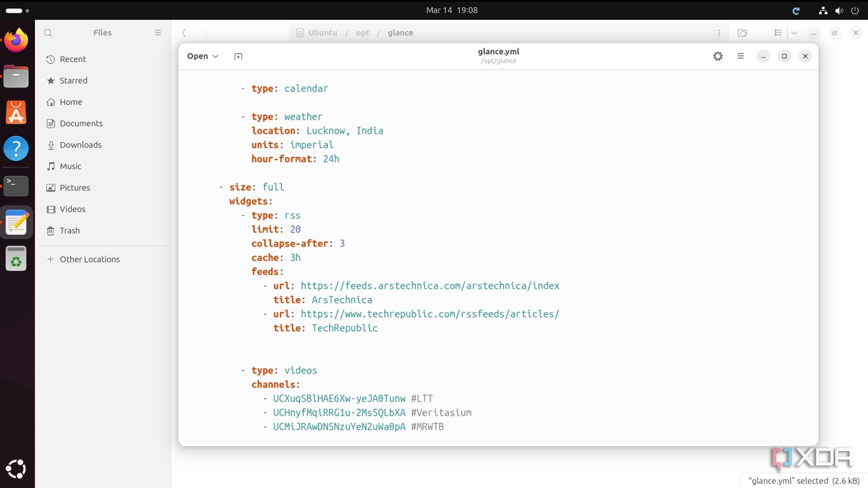Click the Text Editor dock icon
The width and height of the screenshot is (868, 488).
(16, 222)
